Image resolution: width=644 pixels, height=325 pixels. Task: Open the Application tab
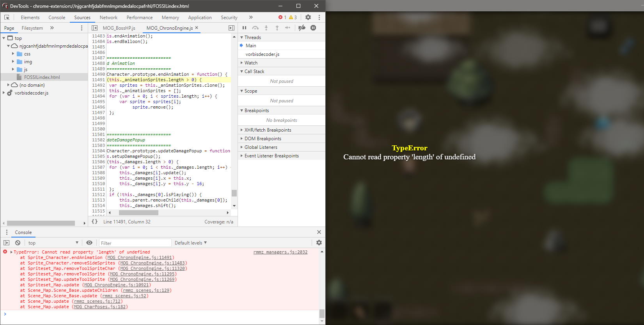(200, 18)
